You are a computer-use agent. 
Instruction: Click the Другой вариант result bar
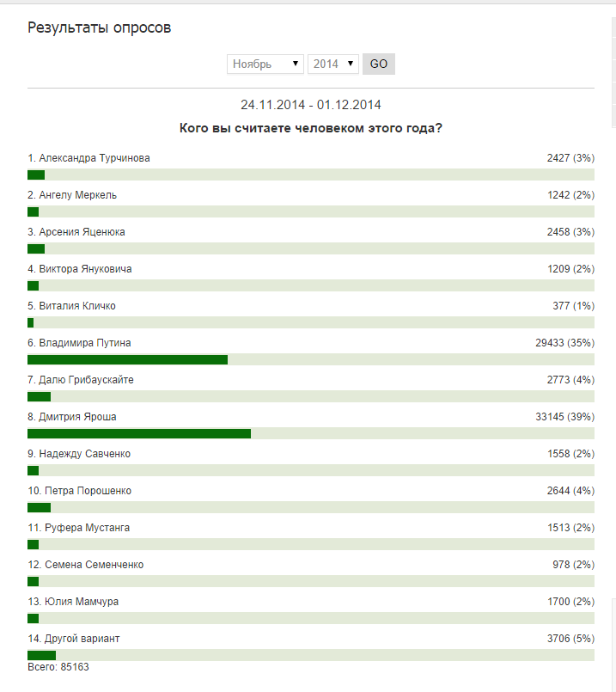point(311,655)
